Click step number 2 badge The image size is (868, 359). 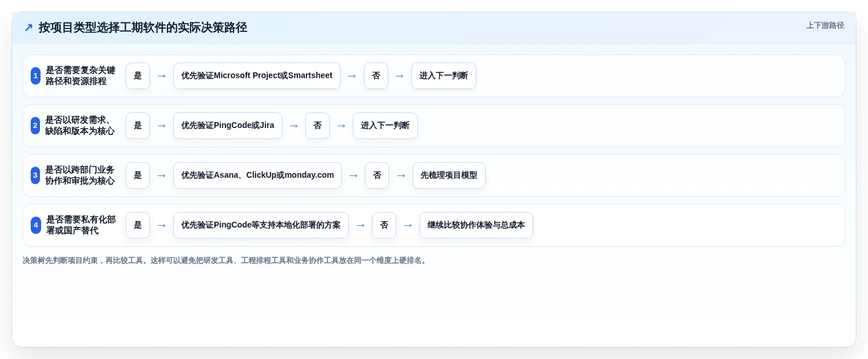tap(35, 126)
